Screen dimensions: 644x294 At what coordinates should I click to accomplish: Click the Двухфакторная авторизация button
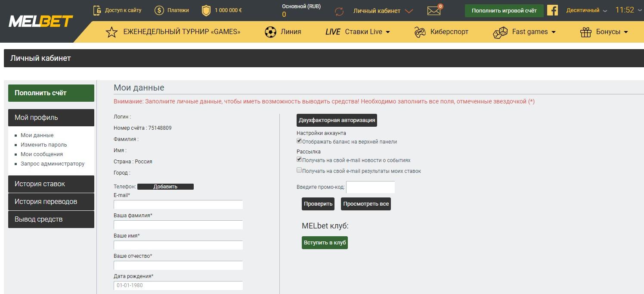pos(337,120)
